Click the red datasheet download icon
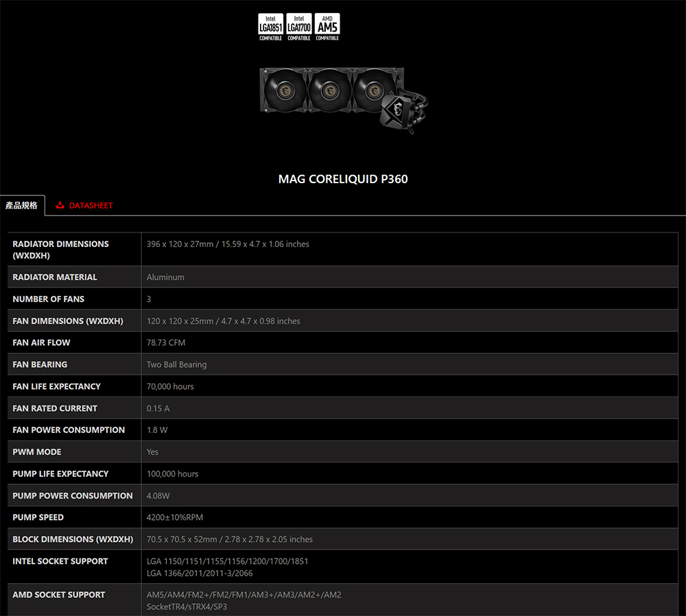686x616 pixels. [60, 205]
